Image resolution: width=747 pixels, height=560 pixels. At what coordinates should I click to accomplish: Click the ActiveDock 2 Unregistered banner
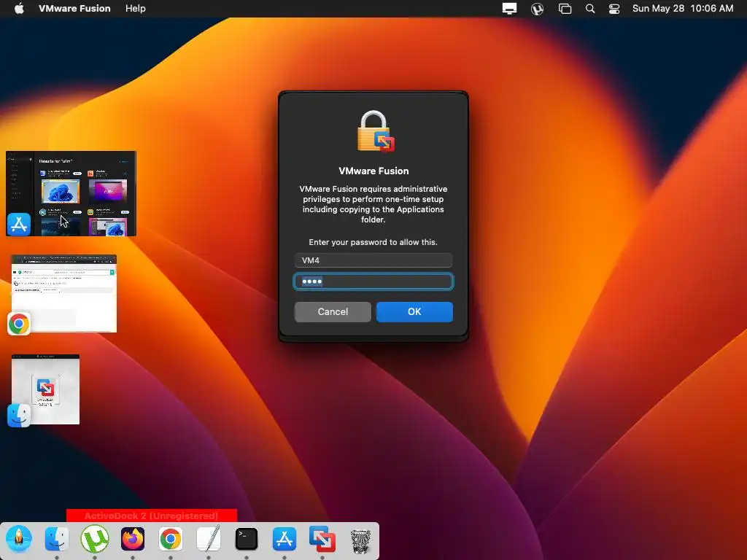152,516
